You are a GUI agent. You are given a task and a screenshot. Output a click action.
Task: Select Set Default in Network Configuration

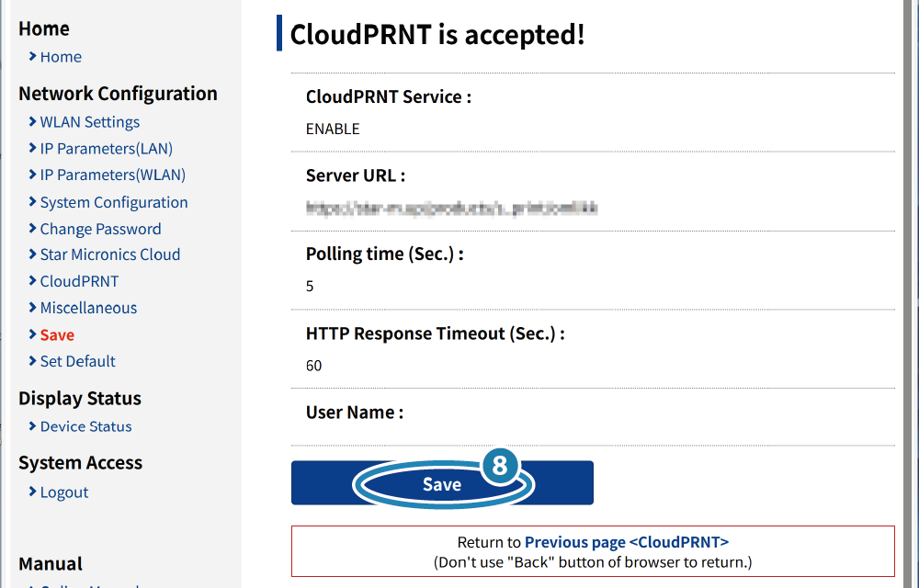click(x=78, y=361)
